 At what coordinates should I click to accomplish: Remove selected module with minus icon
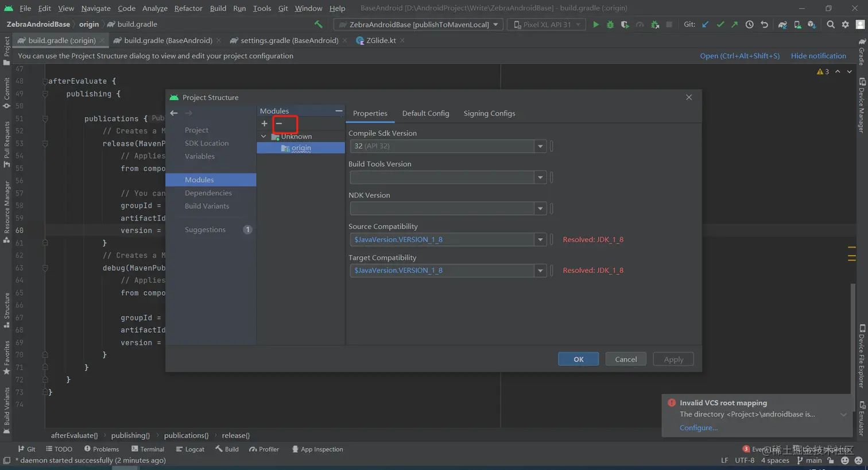(x=279, y=124)
